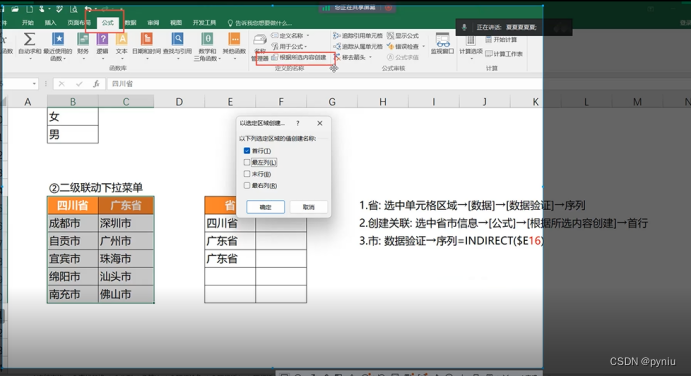Open the Lookup & Reference (查找与引用) icon
Viewport: 692px width, 377px height.
pyautogui.click(x=177, y=39)
